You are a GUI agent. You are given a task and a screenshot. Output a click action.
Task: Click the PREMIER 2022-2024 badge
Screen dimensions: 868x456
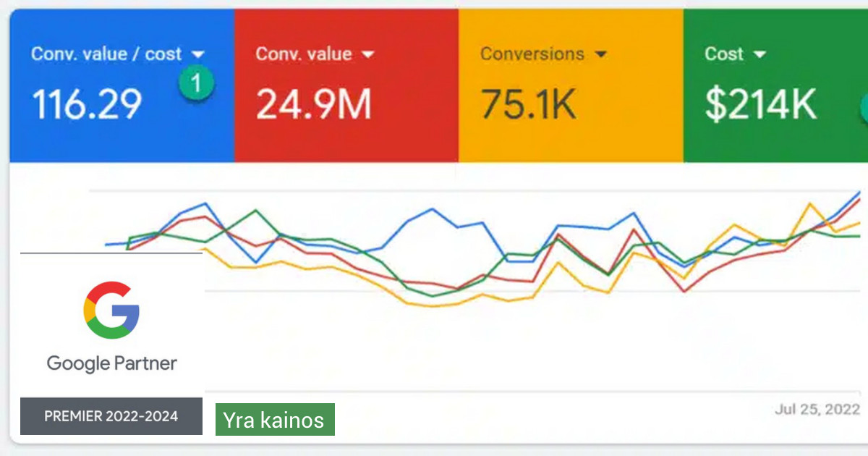tap(111, 416)
